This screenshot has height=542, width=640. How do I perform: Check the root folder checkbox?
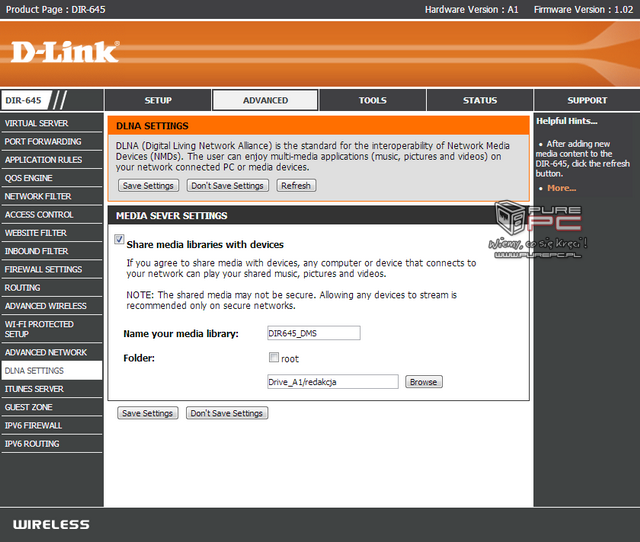coord(274,358)
